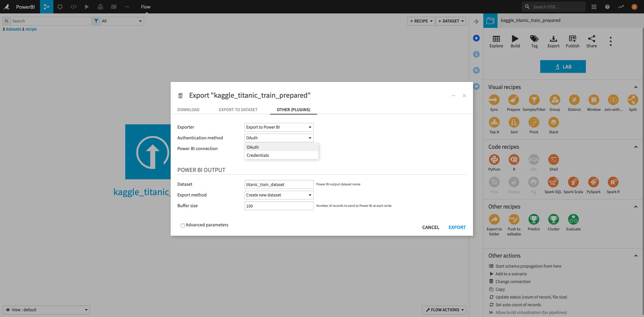Click the Predict trophy icon
Viewport: 644px width, 317px height.
(x=533, y=220)
